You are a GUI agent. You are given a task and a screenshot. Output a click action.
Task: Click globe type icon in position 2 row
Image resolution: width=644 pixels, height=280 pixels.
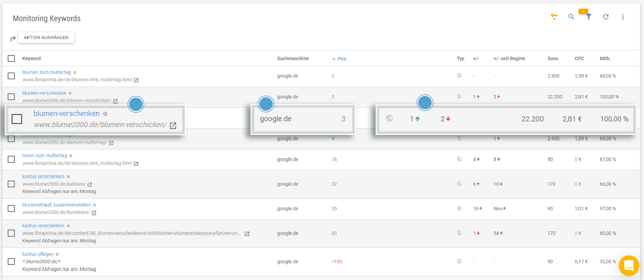tap(460, 76)
